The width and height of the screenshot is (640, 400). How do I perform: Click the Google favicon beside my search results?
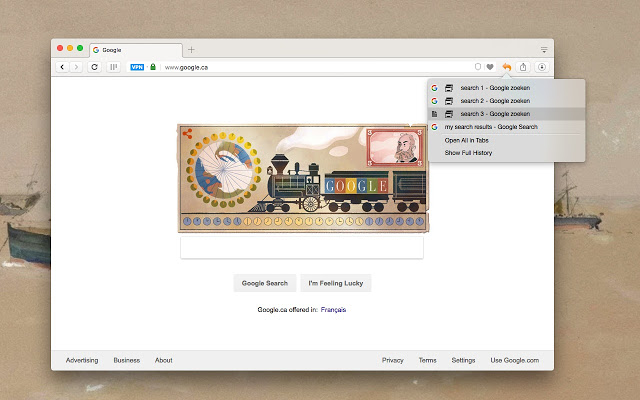click(434, 127)
